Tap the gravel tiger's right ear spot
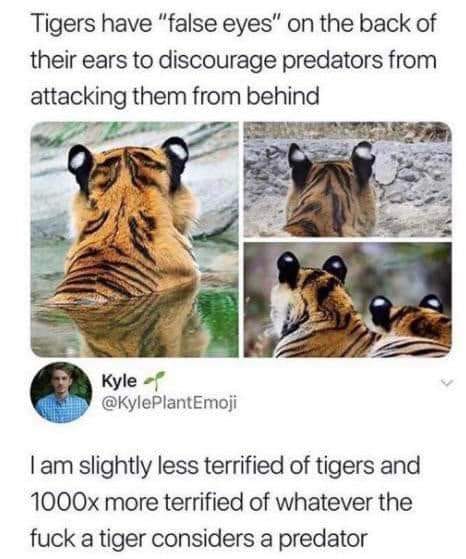 point(364,152)
